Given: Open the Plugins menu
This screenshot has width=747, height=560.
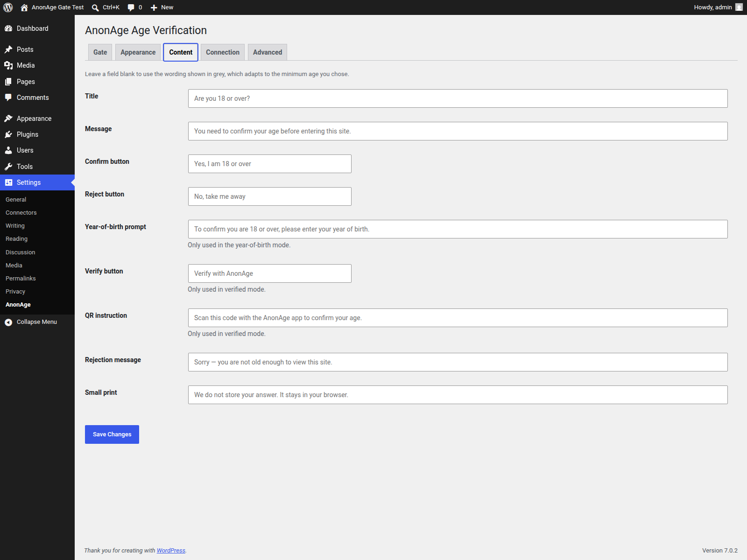Looking at the screenshot, I should [x=37, y=134].
